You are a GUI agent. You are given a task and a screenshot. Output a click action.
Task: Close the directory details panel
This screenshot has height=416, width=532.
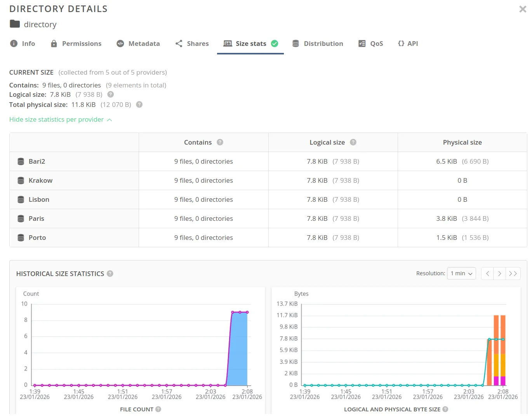tap(523, 9)
